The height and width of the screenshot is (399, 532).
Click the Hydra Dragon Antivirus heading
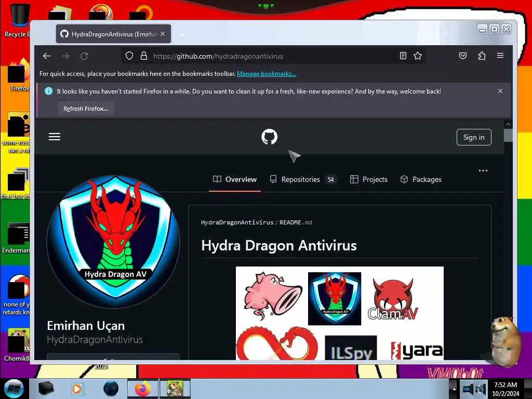(x=279, y=246)
